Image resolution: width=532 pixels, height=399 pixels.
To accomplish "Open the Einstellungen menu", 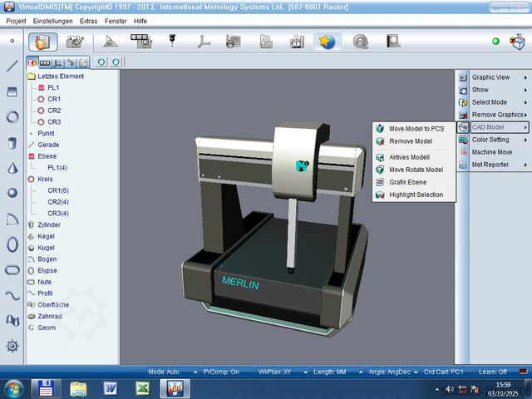I will pos(52,21).
